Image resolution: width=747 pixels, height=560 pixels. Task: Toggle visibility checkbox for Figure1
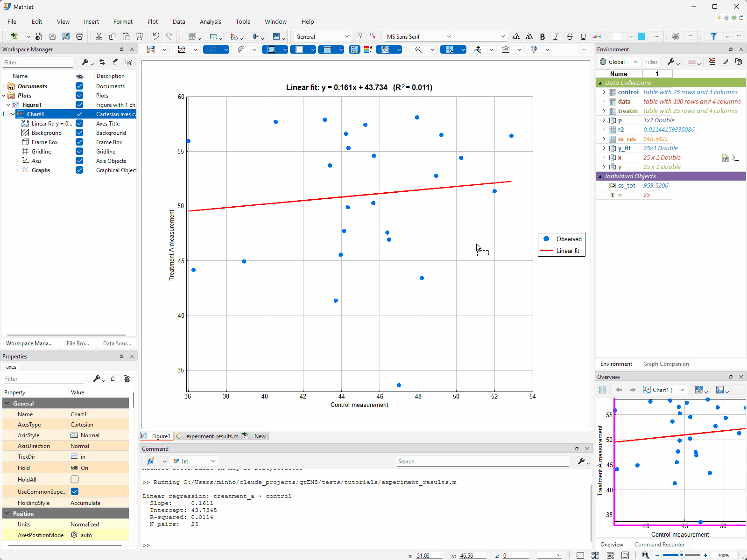click(x=79, y=105)
